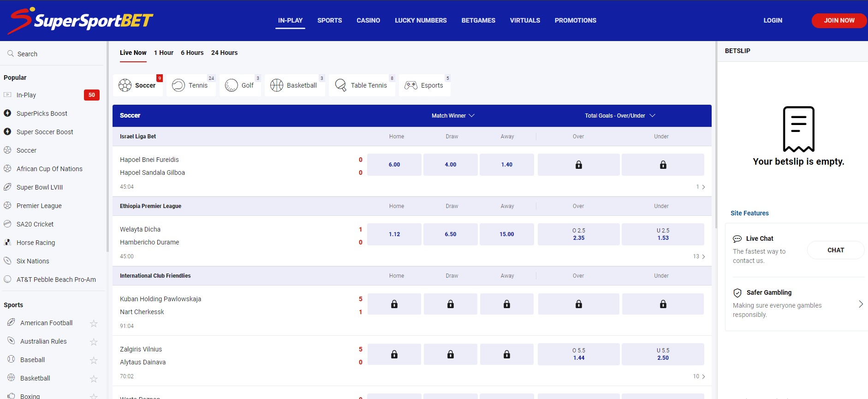Click the Chat button
The image size is (868, 399).
click(x=835, y=250)
